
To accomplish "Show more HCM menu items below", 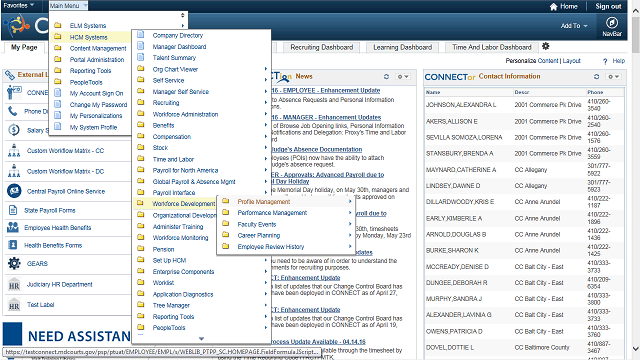I will 201,338.
